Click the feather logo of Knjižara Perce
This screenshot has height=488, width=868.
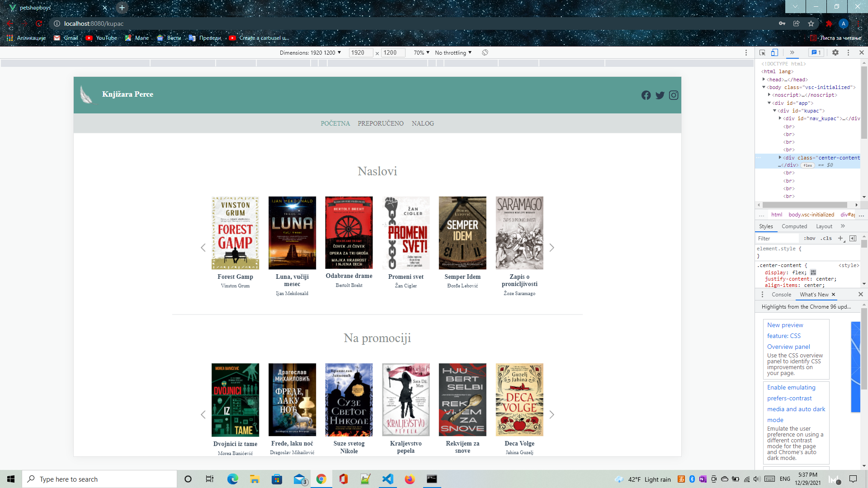(x=86, y=94)
